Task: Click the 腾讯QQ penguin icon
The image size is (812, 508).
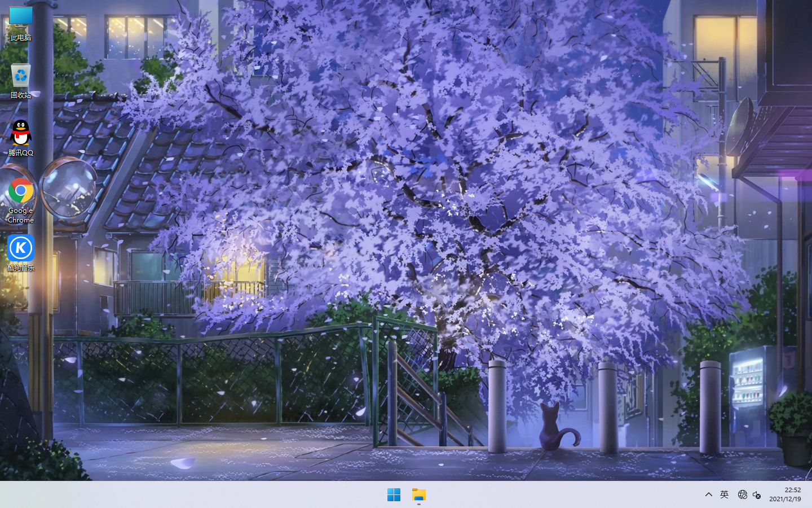Action: click(x=21, y=133)
